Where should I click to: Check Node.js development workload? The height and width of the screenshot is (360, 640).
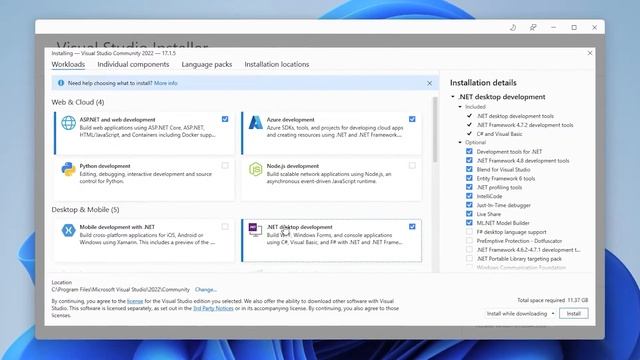412,166
